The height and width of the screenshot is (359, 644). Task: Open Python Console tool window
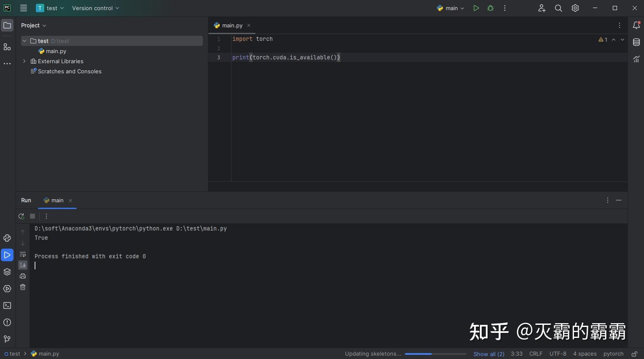[x=7, y=238]
